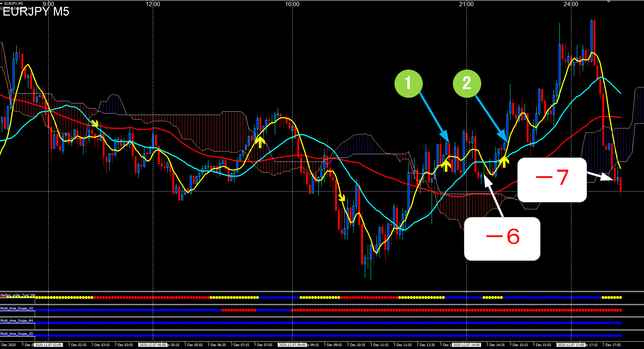The height and width of the screenshot is (349, 644).
Task: Select the 24:00 vertical line label
Action: (571, 4)
